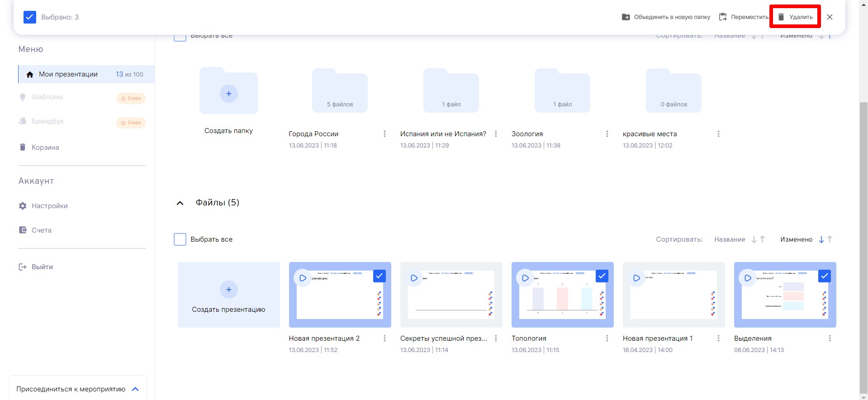Play Секреты успешной през... presentation

pyautogui.click(x=414, y=278)
